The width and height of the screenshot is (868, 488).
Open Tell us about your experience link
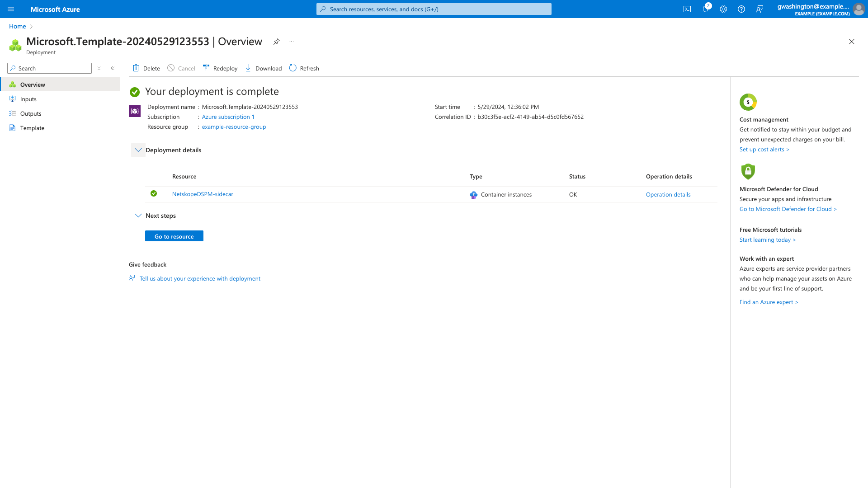click(x=200, y=279)
